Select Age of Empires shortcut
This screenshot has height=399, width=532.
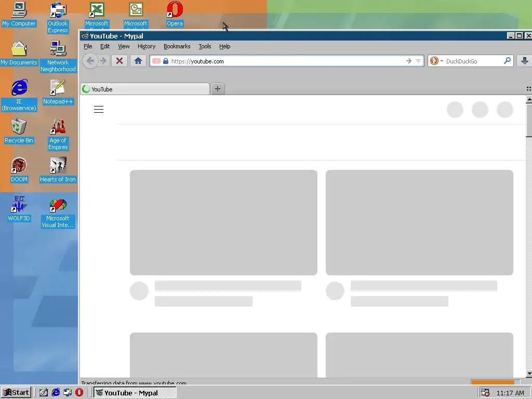click(58, 135)
